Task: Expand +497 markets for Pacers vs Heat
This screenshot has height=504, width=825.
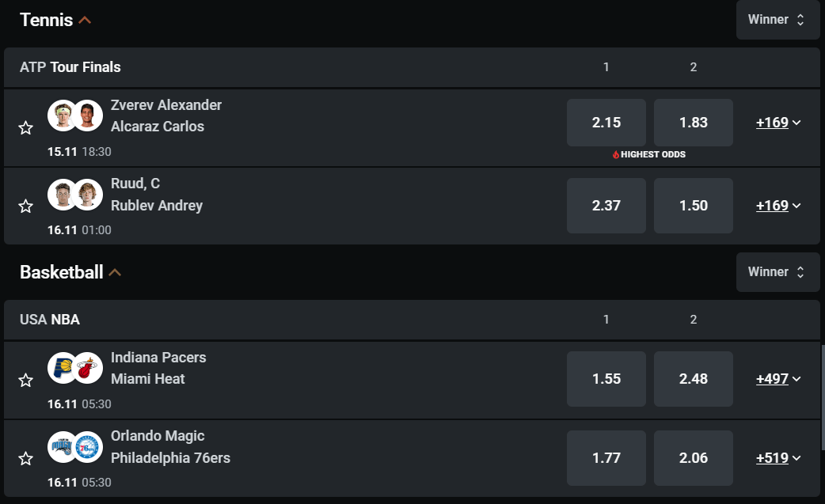Action: (x=778, y=379)
